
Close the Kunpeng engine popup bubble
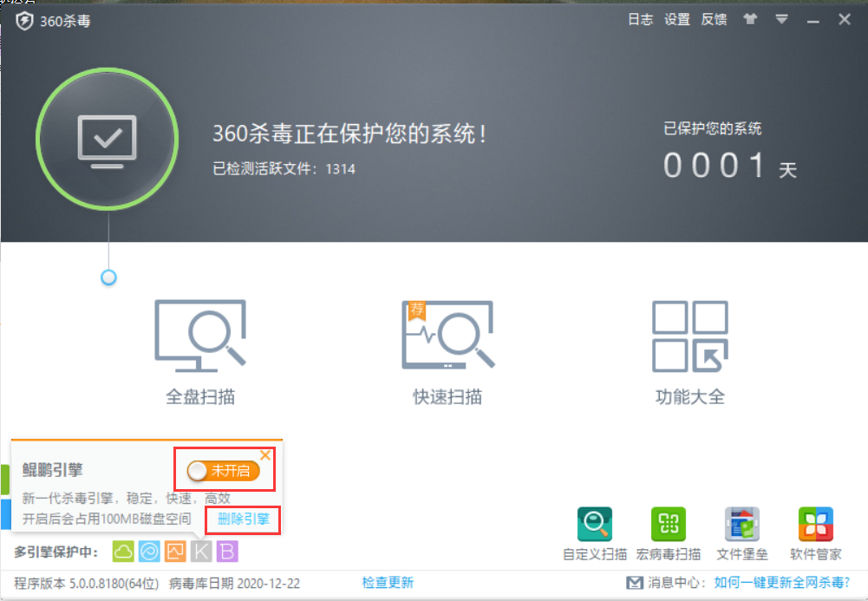tap(265, 454)
